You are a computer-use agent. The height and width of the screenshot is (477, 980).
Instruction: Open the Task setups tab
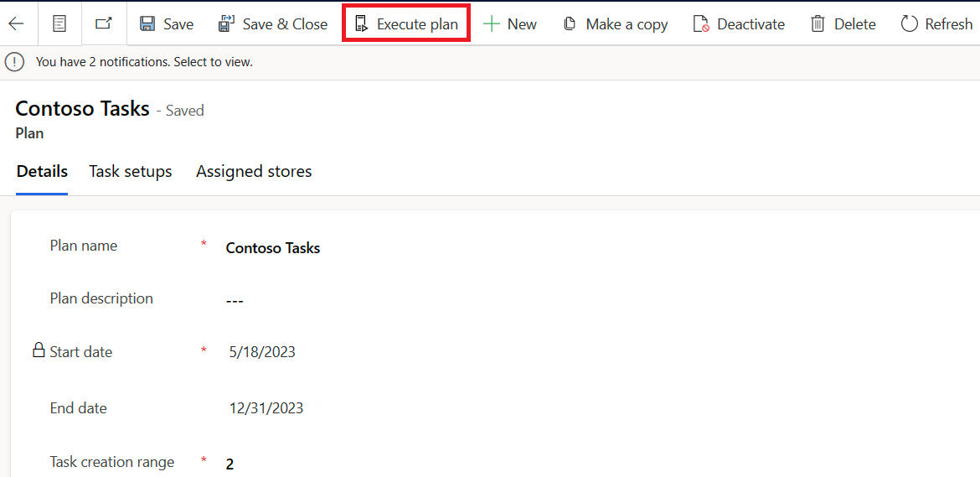coord(131,171)
